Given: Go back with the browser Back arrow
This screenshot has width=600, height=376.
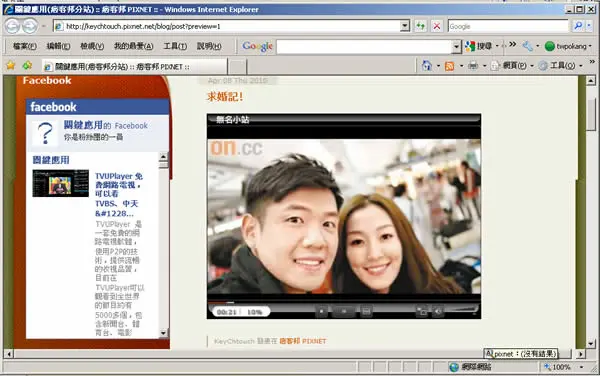Looking at the screenshot, I should [12, 26].
